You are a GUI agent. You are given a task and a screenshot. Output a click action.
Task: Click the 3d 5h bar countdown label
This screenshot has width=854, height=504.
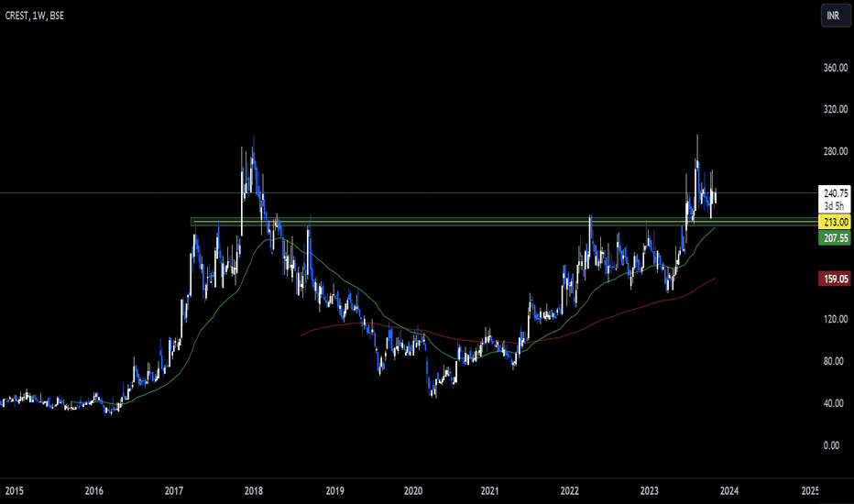[x=835, y=206]
